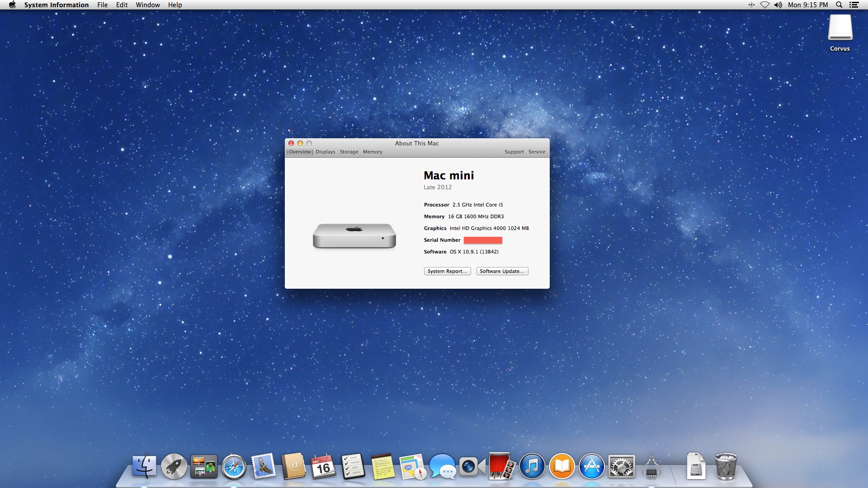Open Messages speech bubble icon
This screenshot has width=868, height=488.
point(443,466)
